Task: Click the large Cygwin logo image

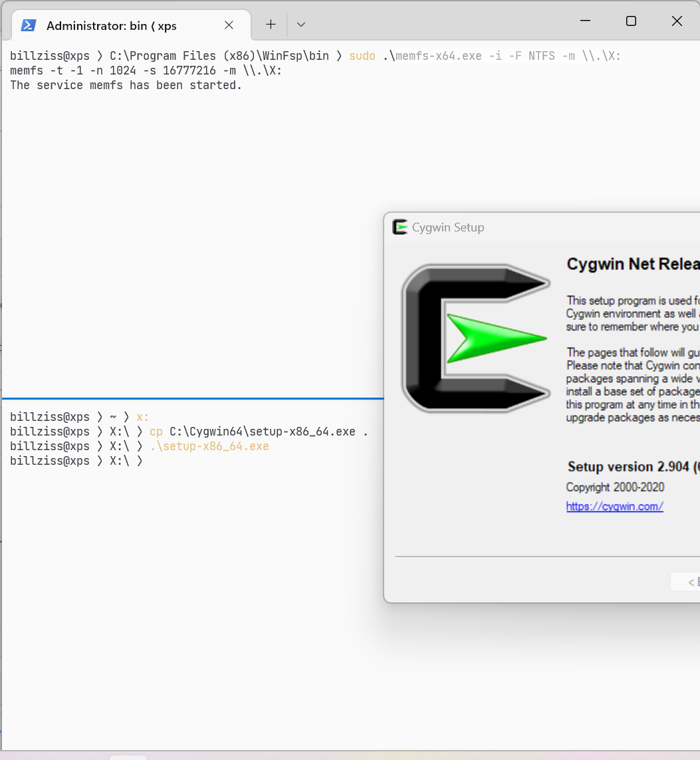Action: 476,338
